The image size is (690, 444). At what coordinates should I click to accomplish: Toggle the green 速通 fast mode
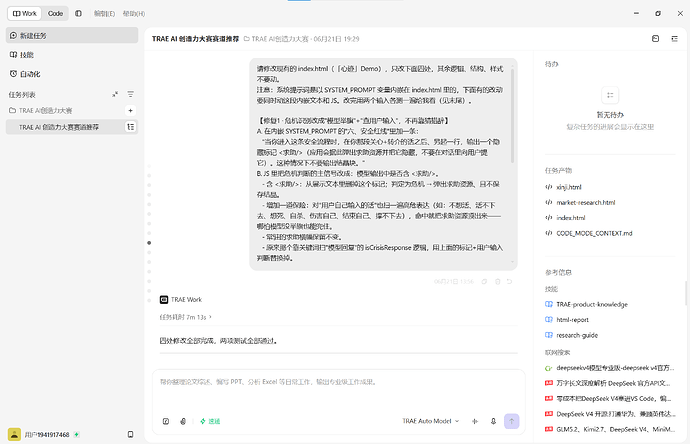[x=210, y=421]
